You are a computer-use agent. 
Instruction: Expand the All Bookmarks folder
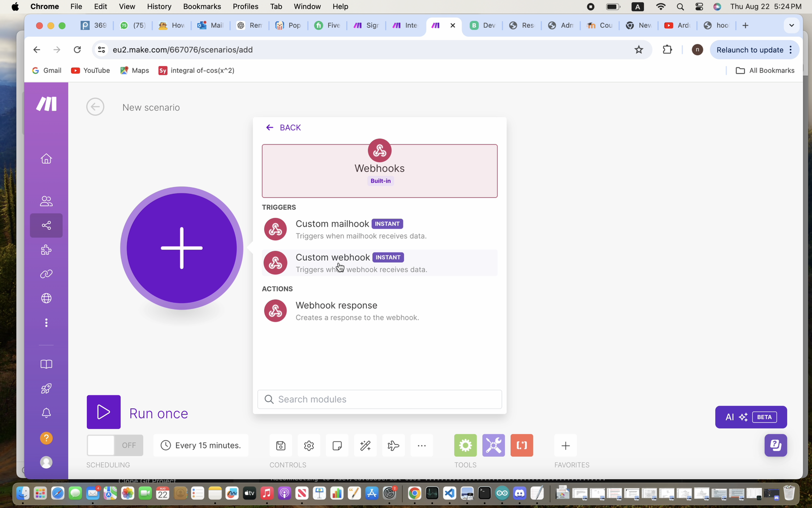click(765, 70)
